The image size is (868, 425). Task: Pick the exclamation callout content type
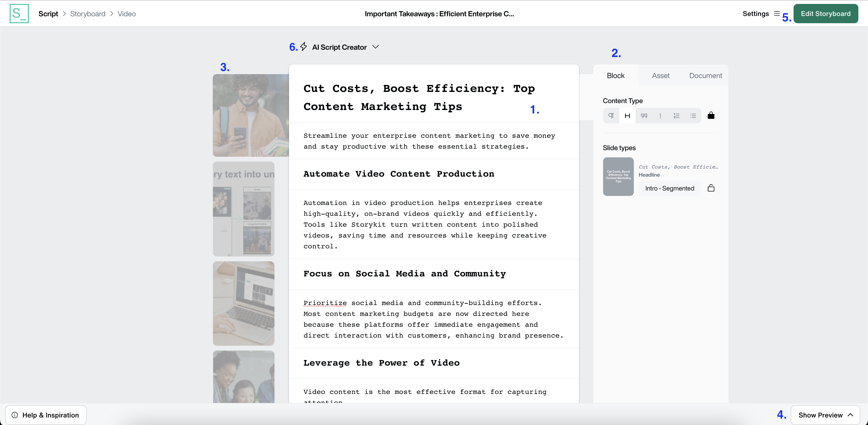coord(660,116)
